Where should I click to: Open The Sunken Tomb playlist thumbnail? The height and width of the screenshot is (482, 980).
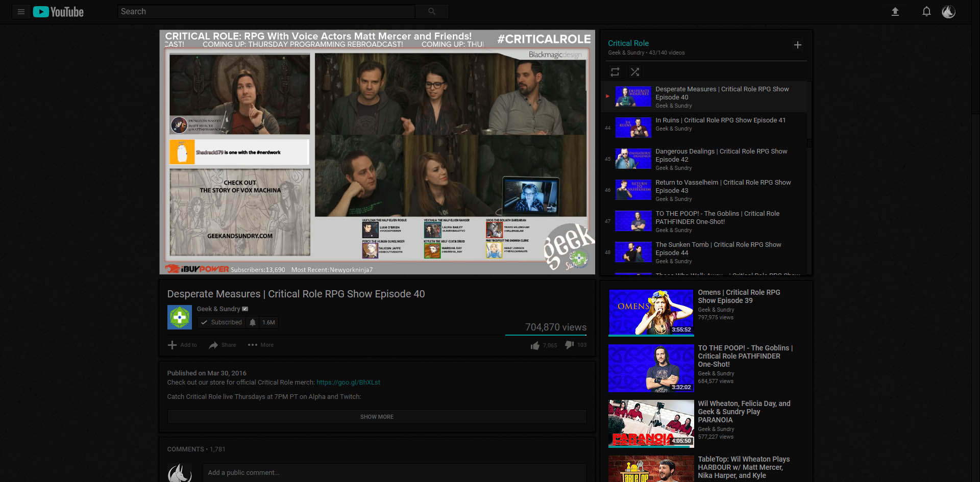[633, 252]
